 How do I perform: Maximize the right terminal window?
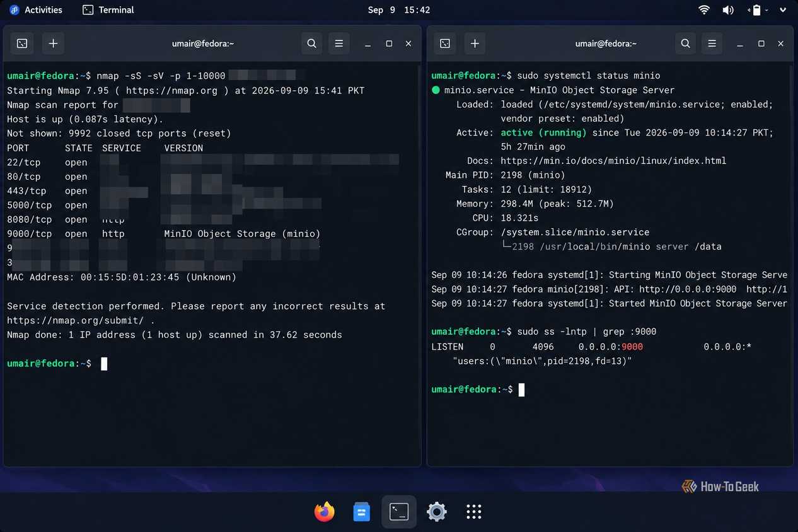point(761,43)
